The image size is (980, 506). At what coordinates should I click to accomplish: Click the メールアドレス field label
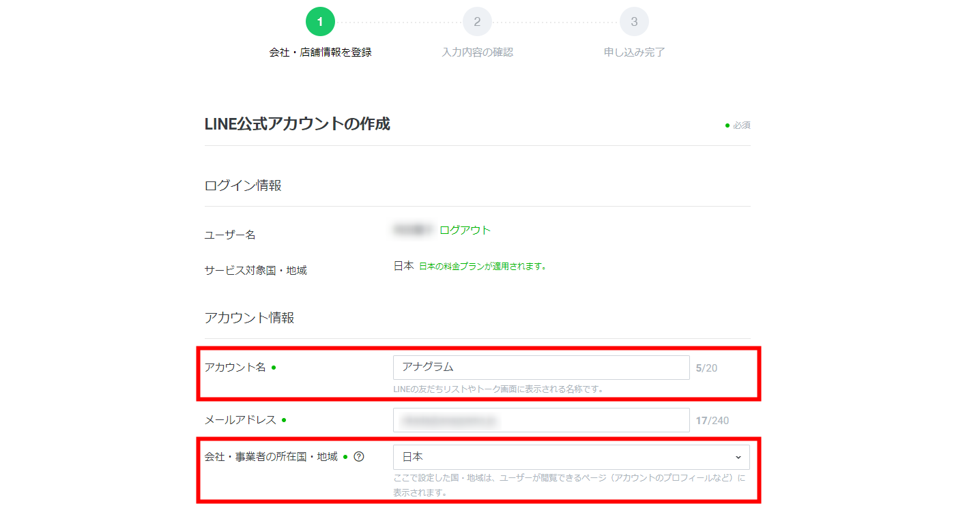click(240, 420)
